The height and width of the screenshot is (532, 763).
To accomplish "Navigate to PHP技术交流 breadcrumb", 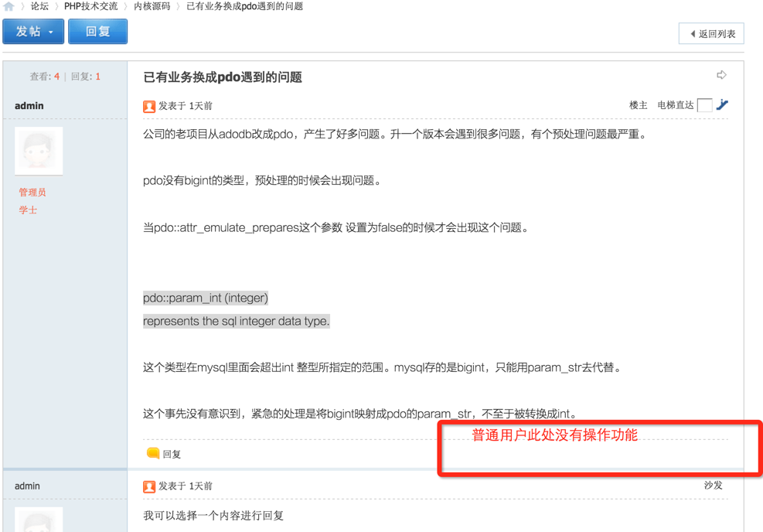I will tap(91, 6).
